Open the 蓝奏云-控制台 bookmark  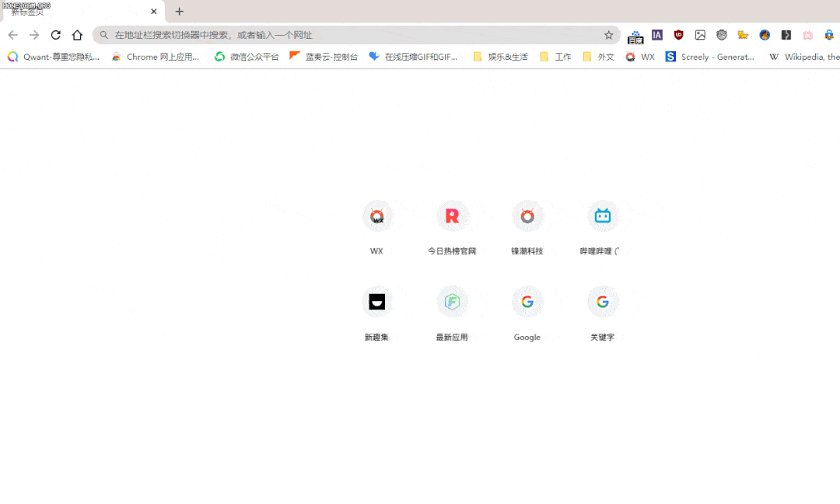(x=324, y=57)
